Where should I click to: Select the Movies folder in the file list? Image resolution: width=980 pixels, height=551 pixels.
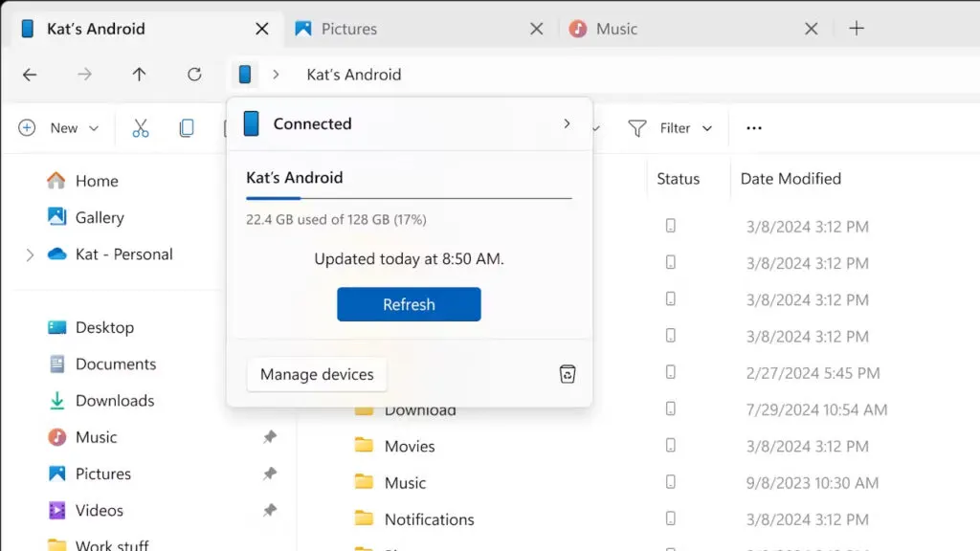[408, 446]
